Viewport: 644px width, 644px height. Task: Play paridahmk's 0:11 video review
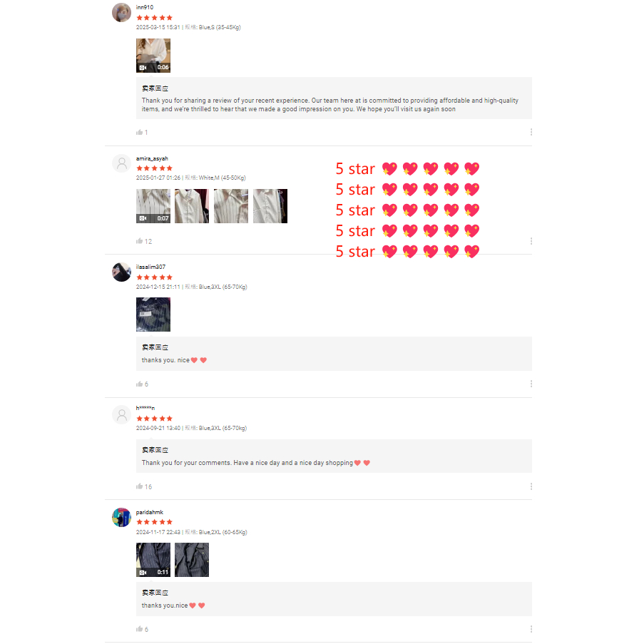tap(153, 560)
